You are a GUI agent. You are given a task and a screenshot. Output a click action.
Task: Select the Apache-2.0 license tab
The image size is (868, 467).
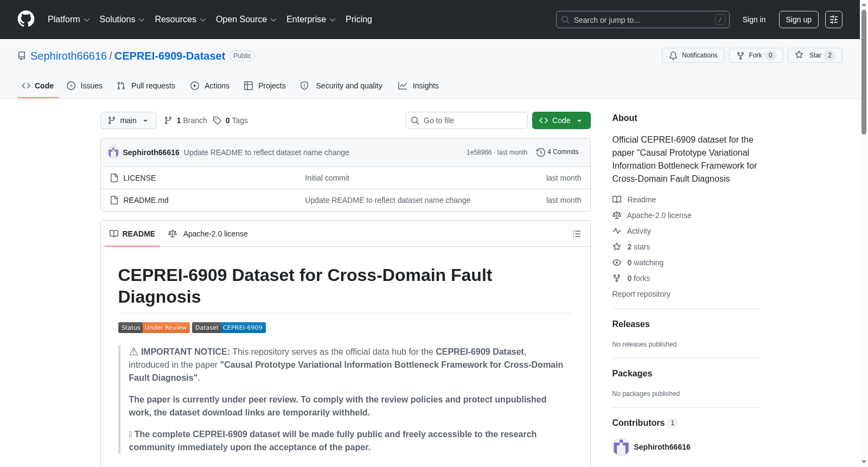(x=208, y=234)
